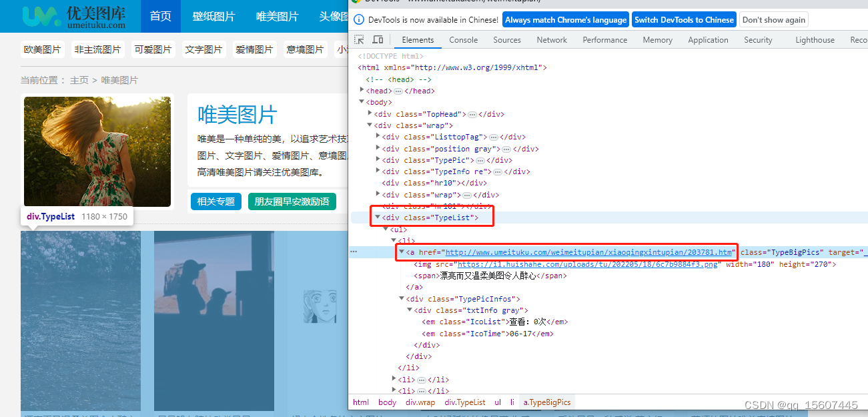Screen dimensions: 868x417
Task: Open the Sources tab
Action: pyautogui.click(x=507, y=40)
